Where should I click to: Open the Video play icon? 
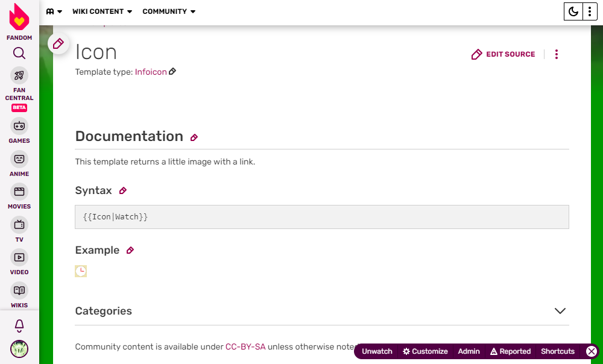click(19, 257)
